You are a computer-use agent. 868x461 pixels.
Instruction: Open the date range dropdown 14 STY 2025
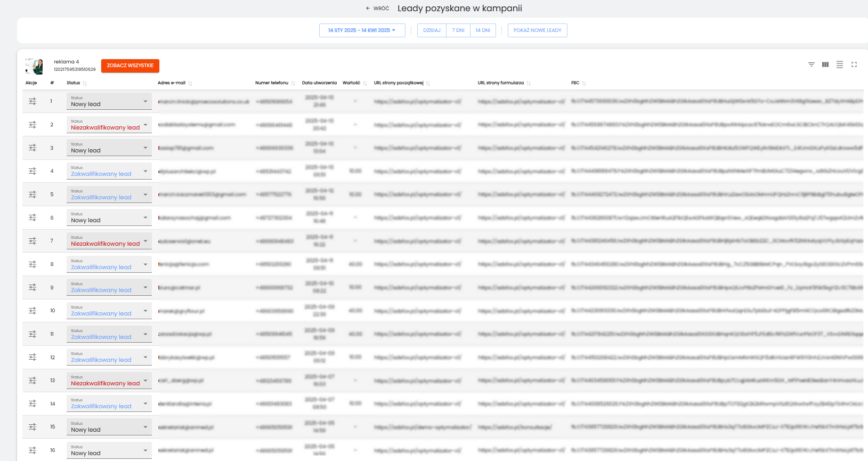(x=362, y=30)
